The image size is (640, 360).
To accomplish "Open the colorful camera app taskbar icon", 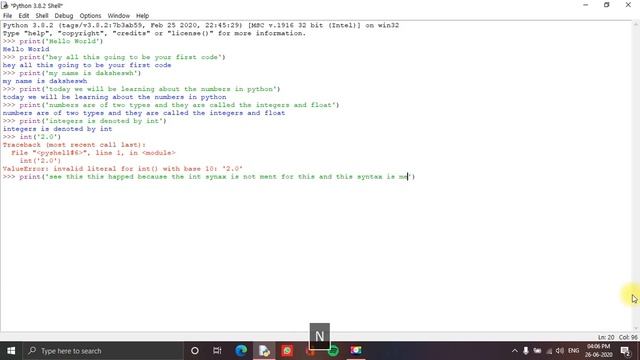I will click(356, 351).
